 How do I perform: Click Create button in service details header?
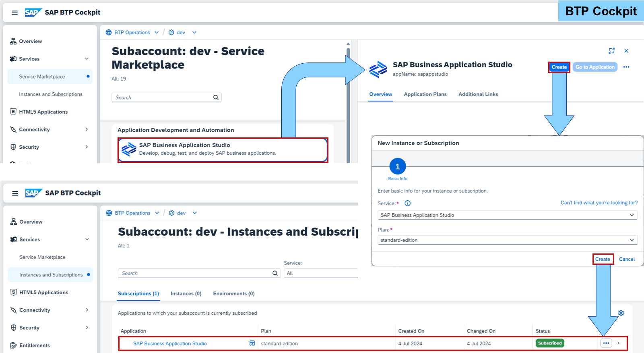click(559, 67)
